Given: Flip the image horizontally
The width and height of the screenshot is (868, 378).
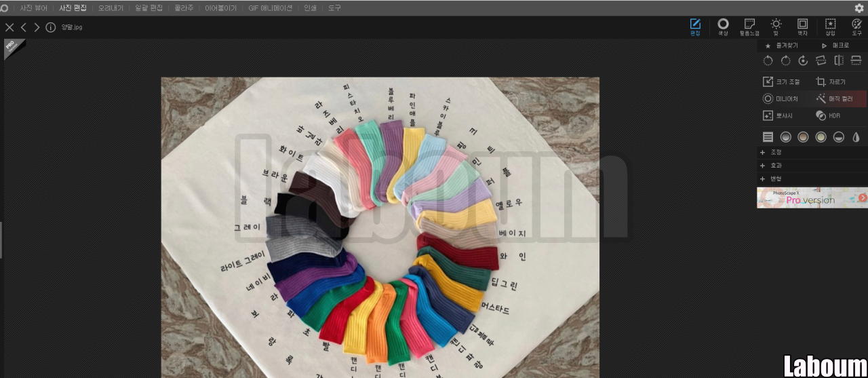Looking at the screenshot, I should pyautogui.click(x=839, y=60).
